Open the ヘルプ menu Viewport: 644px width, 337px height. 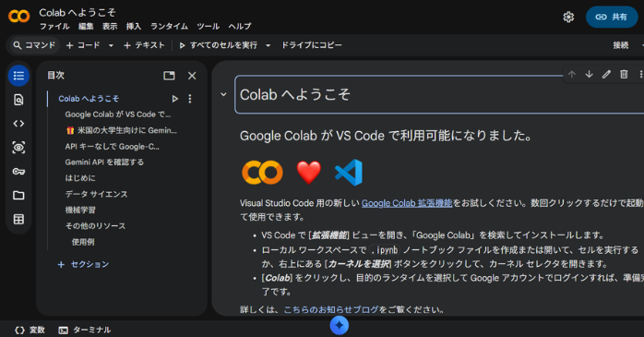(240, 26)
